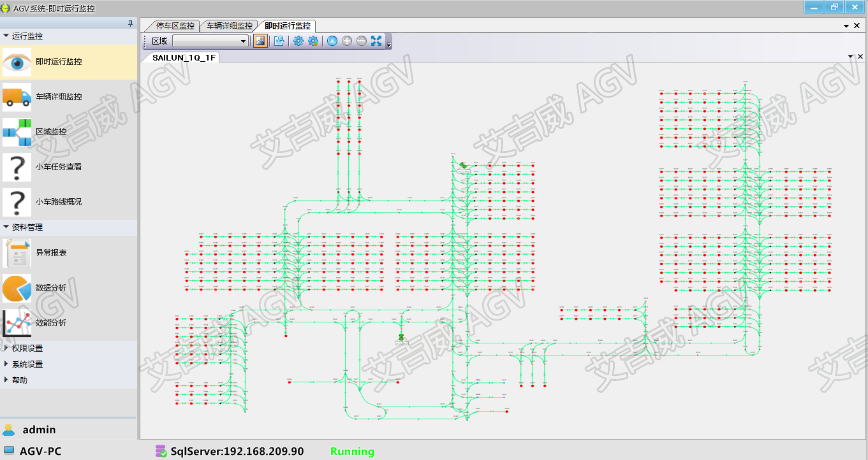This screenshot has height=460, width=868.
Task: Switch to the 车辆详细监控 tab
Action: [229, 26]
